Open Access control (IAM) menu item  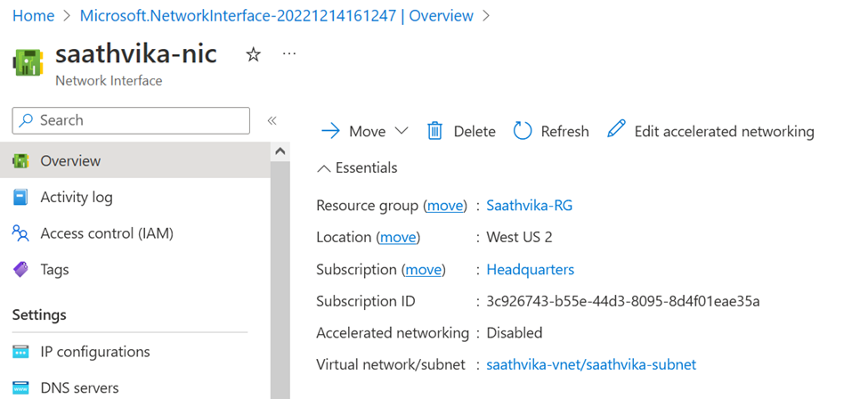pyautogui.click(x=135, y=233)
